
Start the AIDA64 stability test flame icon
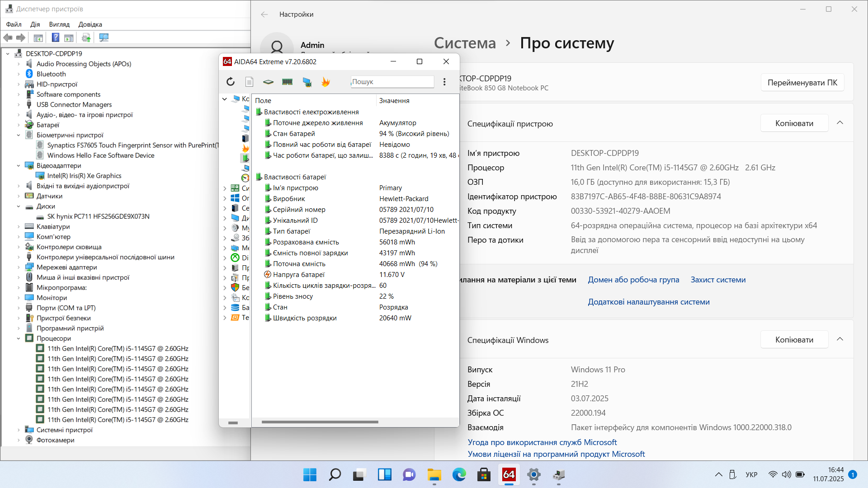325,82
